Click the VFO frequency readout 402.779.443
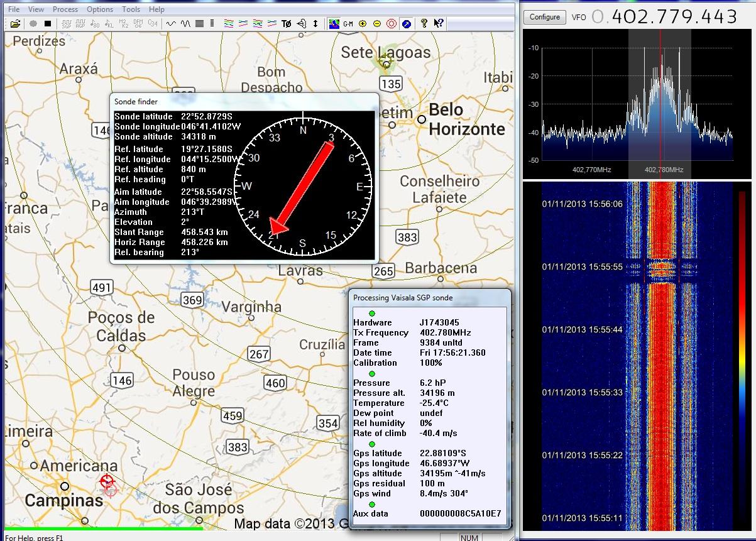Image resolution: width=756 pixels, height=541 pixels. pyautogui.click(x=674, y=17)
